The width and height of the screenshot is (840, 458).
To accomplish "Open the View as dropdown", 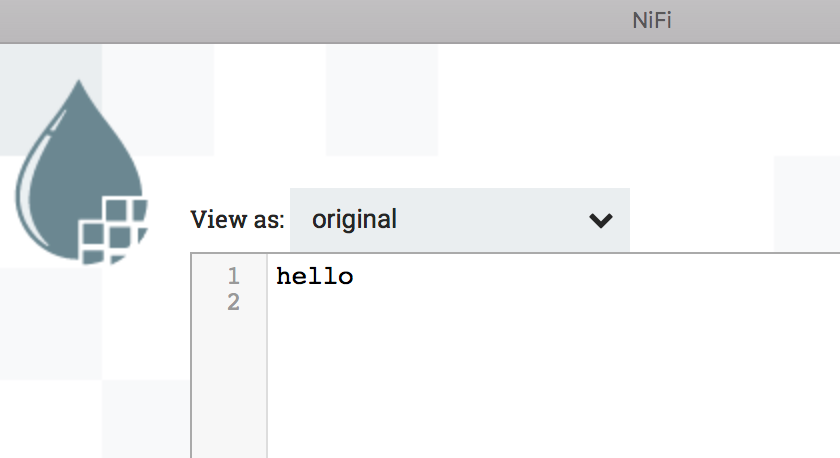I will coord(459,220).
